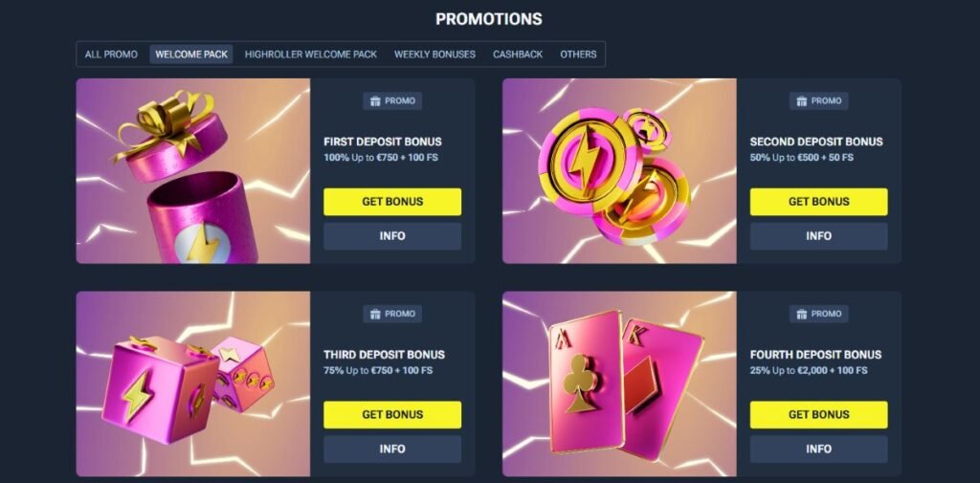The image size is (980, 483).
Task: Click the playing cards promo image
Action: click(x=619, y=384)
